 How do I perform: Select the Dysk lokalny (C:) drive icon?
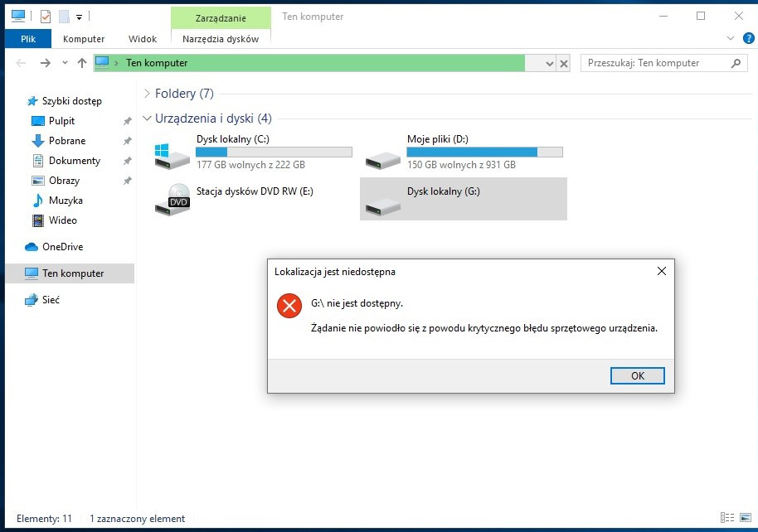click(172, 152)
